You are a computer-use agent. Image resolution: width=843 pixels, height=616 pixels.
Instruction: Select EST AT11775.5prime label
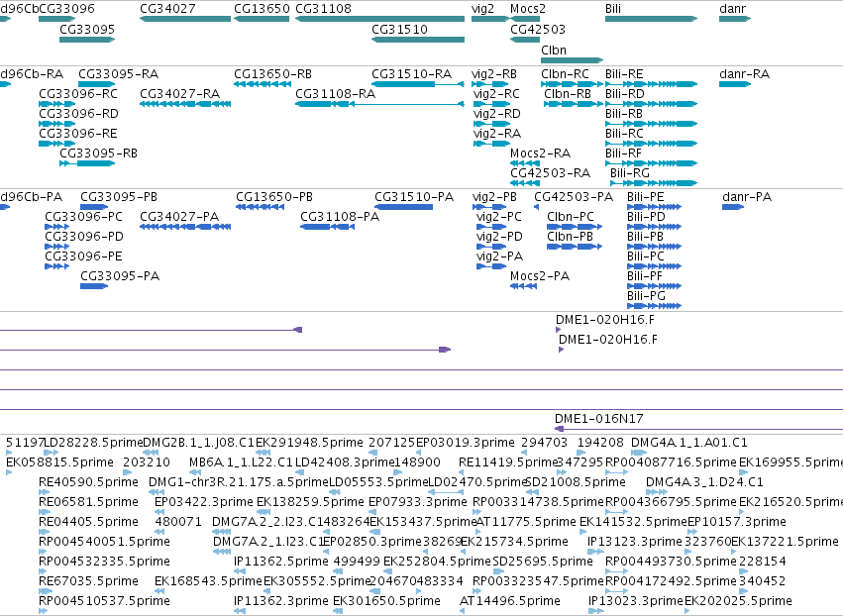point(526,521)
